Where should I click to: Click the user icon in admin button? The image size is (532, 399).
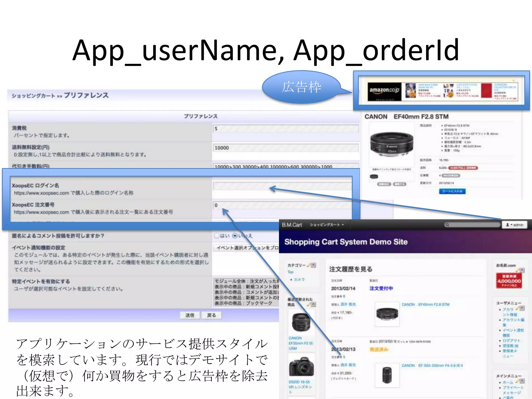(x=507, y=225)
